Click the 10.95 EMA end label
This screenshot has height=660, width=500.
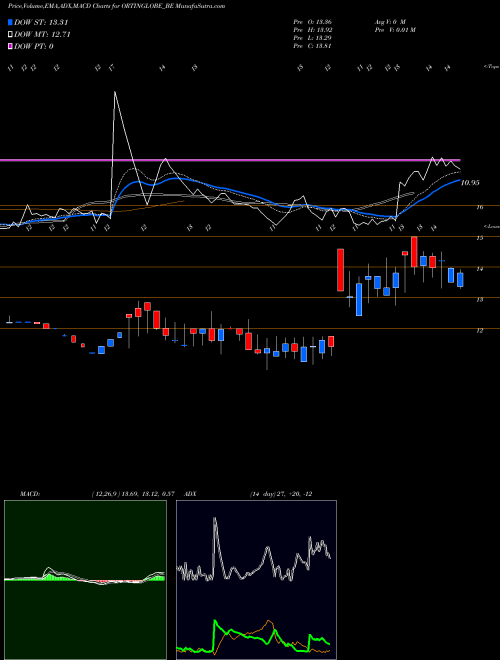pyautogui.click(x=470, y=183)
